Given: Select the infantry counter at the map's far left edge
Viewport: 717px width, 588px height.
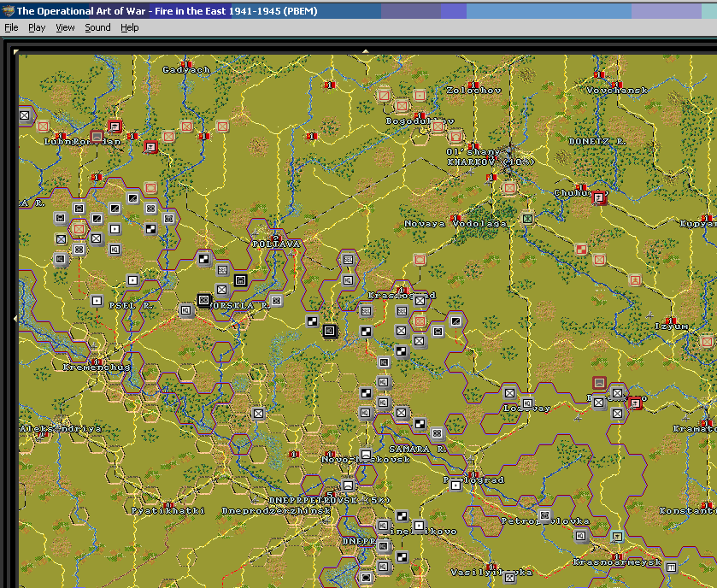Looking at the screenshot, I should coord(25,115).
